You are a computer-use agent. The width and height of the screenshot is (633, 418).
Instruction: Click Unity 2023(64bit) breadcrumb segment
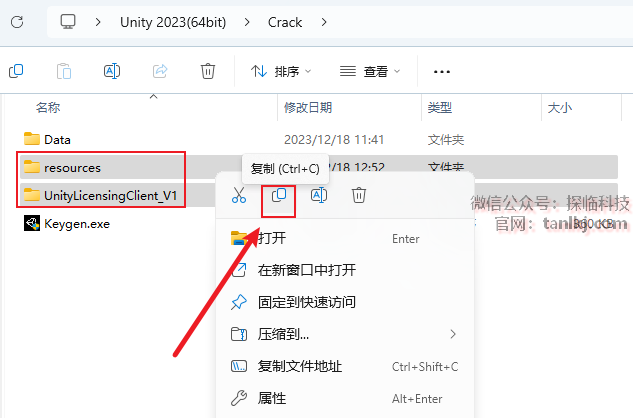(173, 22)
